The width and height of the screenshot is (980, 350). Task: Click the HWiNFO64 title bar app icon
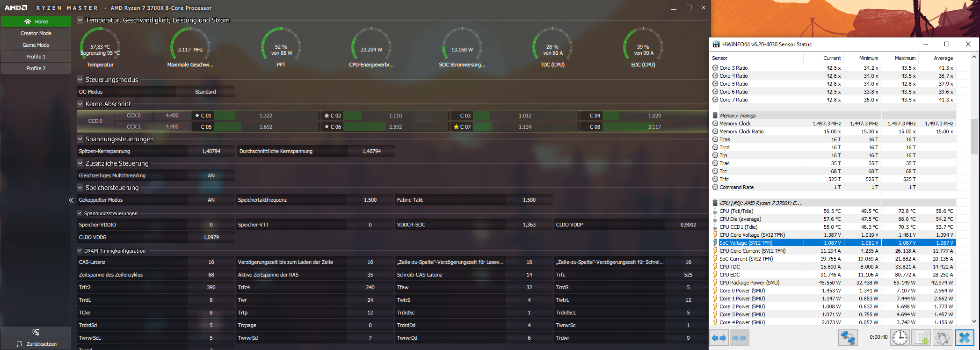coord(716,44)
